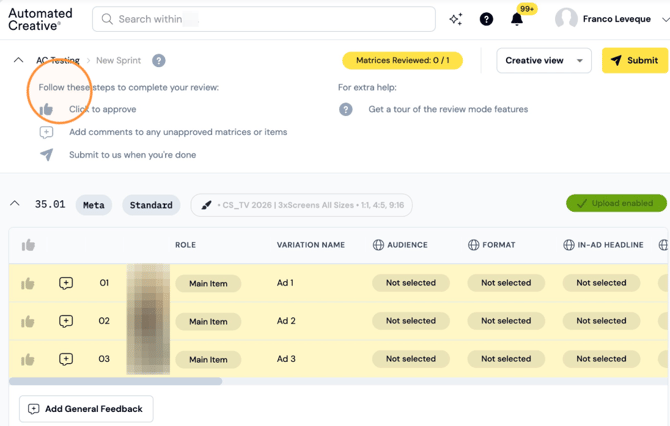The image size is (670, 426).
Task: Click the CS_TV 2026 template pill
Action: coord(301,206)
